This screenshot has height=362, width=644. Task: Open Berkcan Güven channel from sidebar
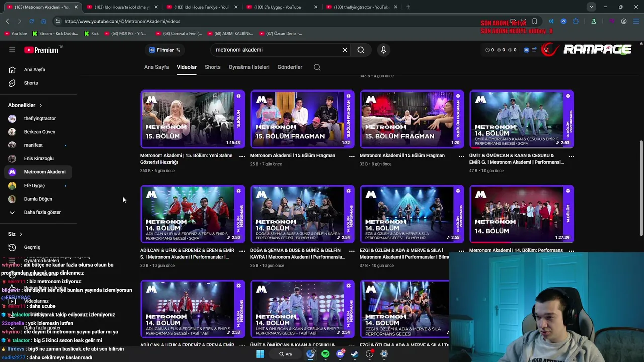(38, 132)
